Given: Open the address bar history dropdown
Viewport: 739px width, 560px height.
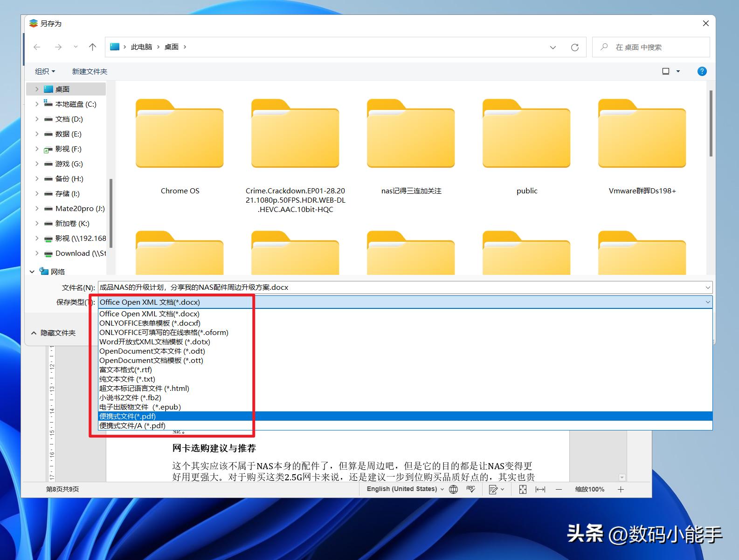Looking at the screenshot, I should (x=553, y=48).
